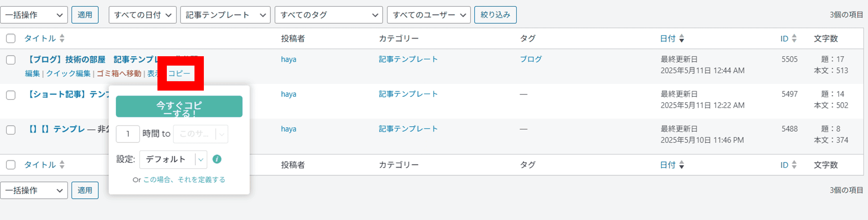
Task: Check the 【ショート記事】 post checkbox
Action: (11, 95)
